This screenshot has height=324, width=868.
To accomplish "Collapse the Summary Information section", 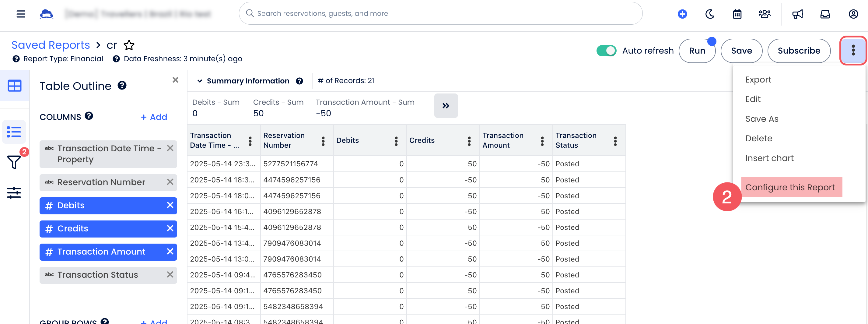I will tap(199, 81).
